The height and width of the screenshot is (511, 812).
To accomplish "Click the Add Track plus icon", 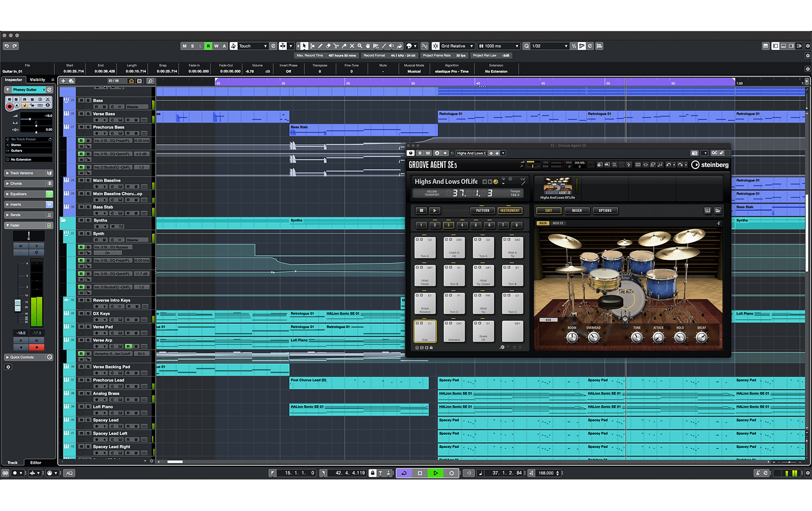I will coord(63,81).
